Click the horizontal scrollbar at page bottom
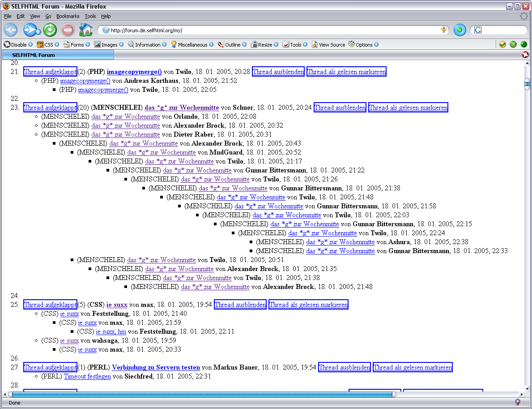 [x=201, y=394]
